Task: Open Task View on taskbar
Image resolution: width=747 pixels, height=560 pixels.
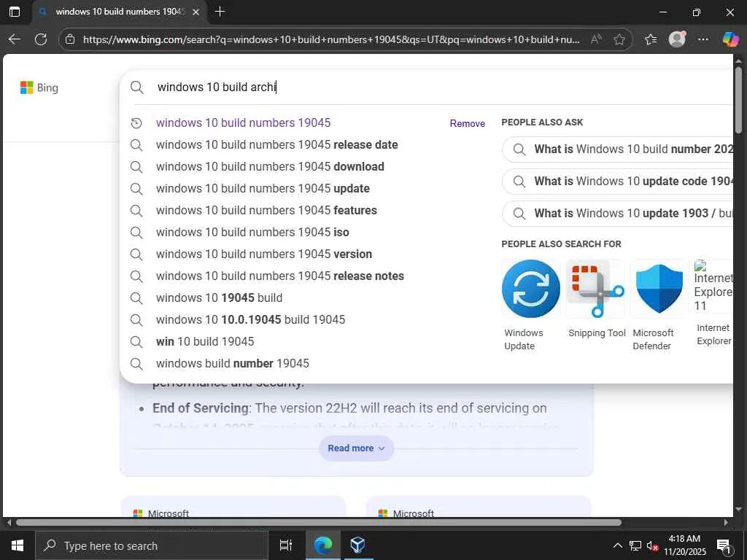Action: click(286, 545)
